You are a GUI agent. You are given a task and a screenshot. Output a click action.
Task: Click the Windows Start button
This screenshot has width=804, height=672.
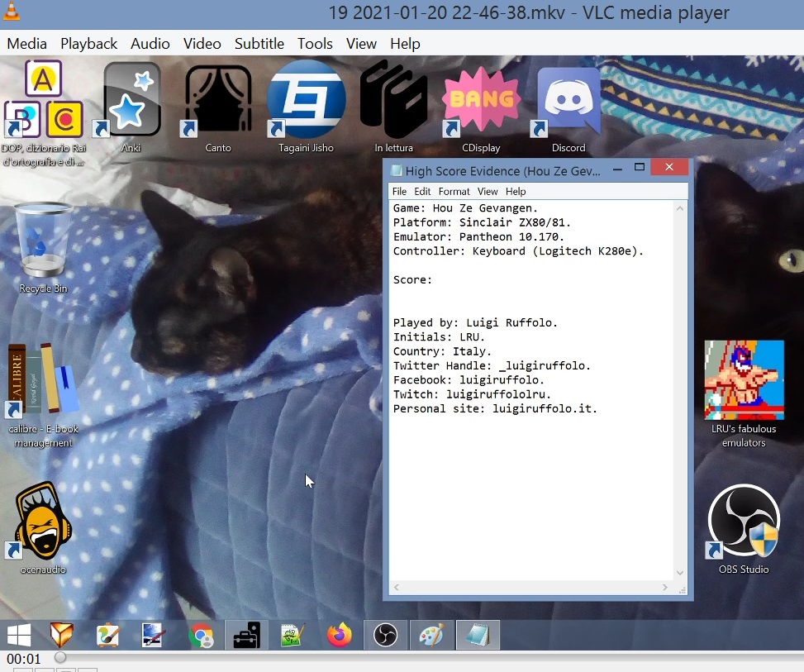(19, 635)
